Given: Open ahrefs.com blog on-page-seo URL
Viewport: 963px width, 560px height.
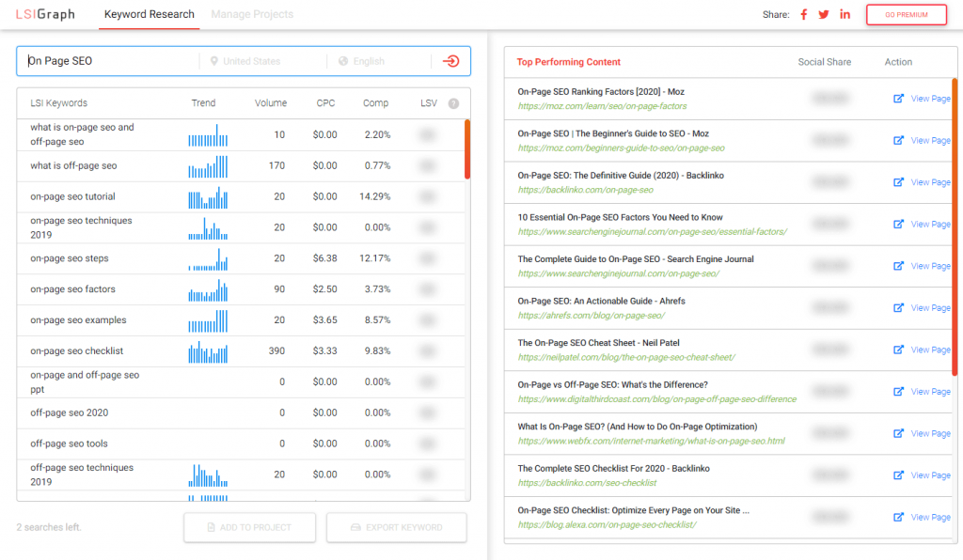Looking at the screenshot, I should tap(591, 316).
